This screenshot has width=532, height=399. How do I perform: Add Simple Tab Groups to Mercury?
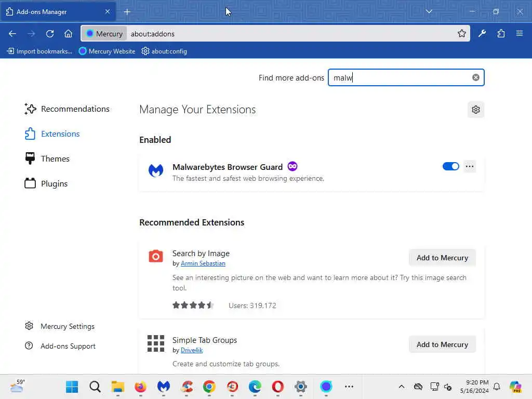[x=442, y=344]
